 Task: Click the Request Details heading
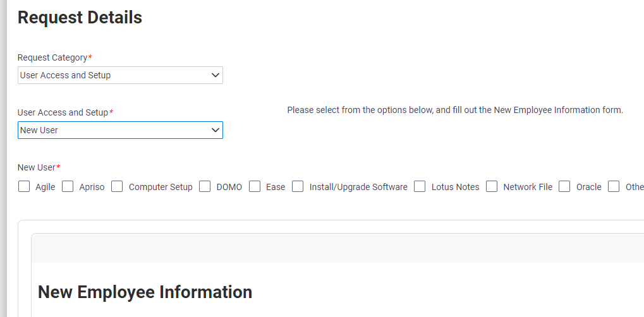coord(80,18)
